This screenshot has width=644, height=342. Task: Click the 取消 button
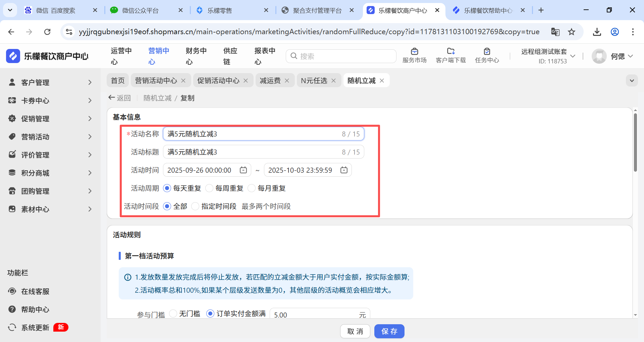(x=355, y=331)
